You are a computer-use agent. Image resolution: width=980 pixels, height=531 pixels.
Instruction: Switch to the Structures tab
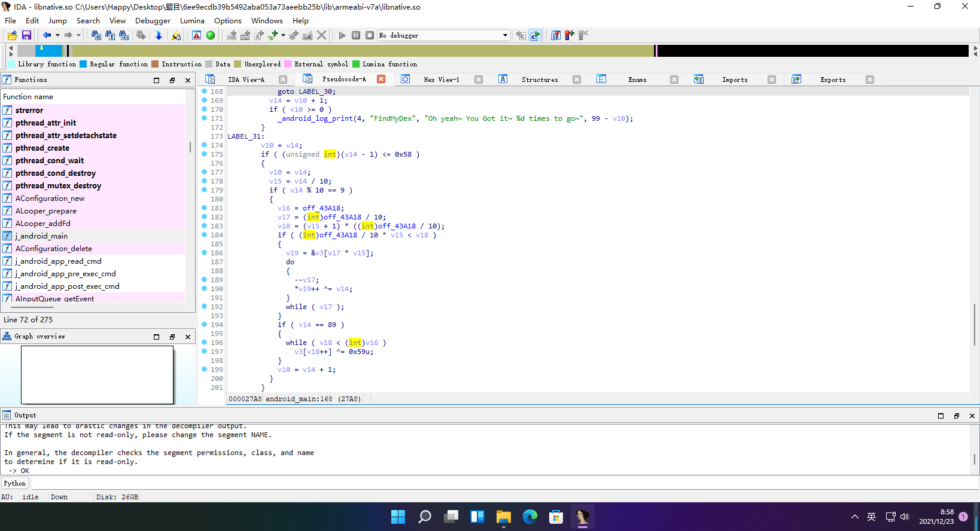[540, 80]
